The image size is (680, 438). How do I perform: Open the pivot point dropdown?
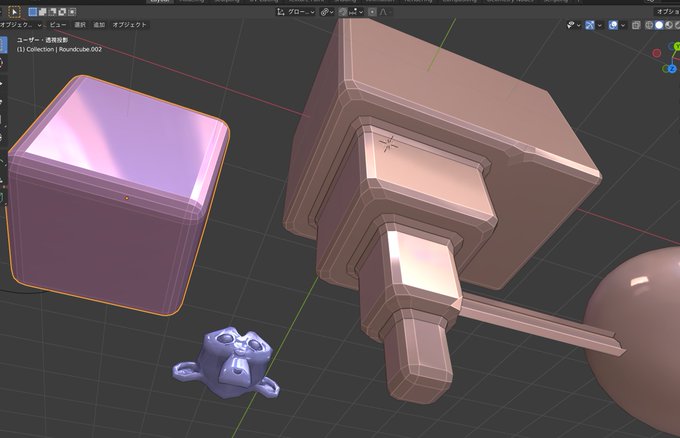coord(327,12)
